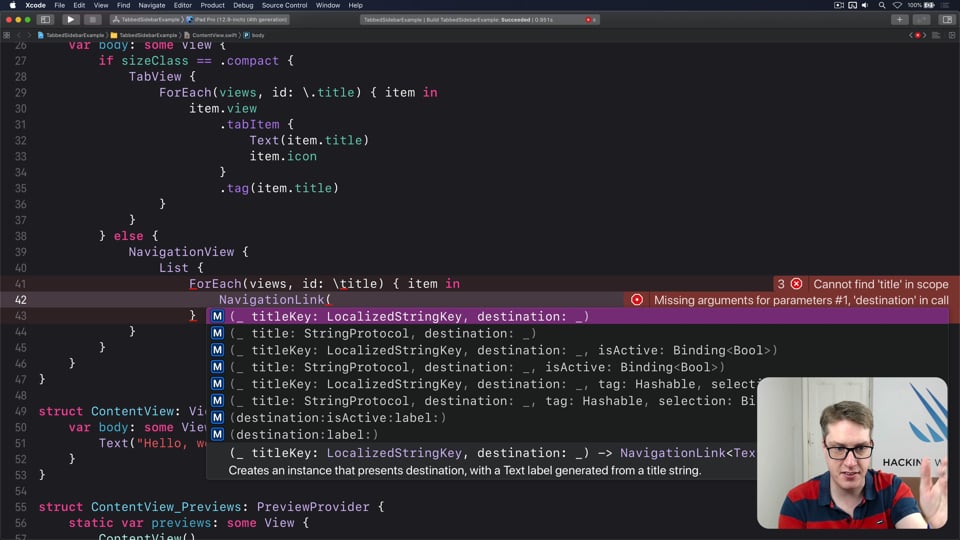Select the (destination:label:) completion
This screenshot has height=540, width=960.
(x=482, y=435)
